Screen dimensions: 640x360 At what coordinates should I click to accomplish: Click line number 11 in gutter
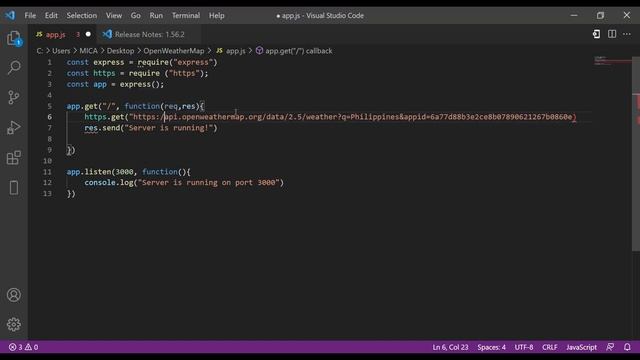point(47,171)
